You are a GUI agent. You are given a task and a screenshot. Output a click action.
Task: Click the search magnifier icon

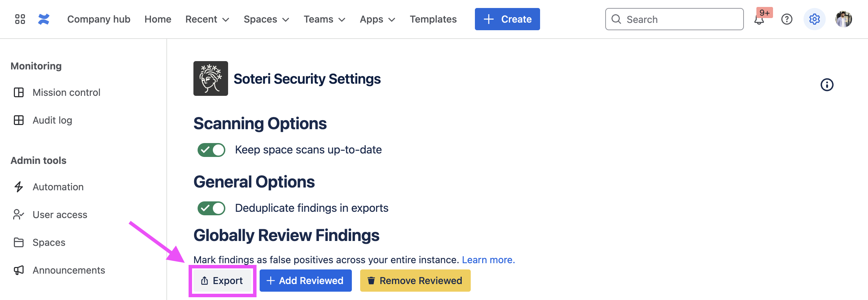[616, 19]
